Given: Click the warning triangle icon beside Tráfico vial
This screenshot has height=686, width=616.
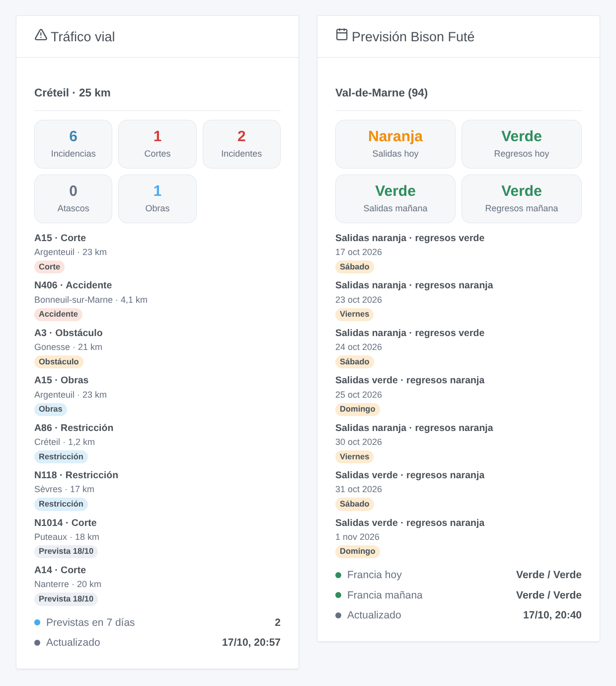Looking at the screenshot, I should (x=41, y=35).
